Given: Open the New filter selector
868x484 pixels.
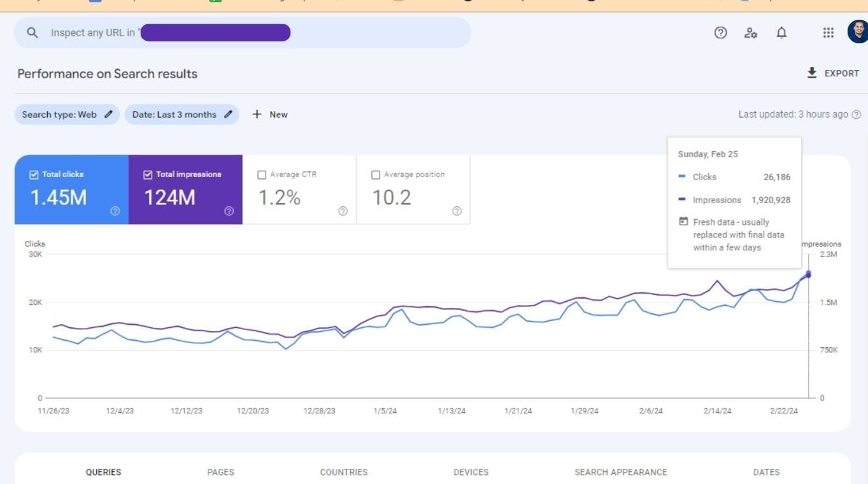Looking at the screenshot, I should coord(269,115).
